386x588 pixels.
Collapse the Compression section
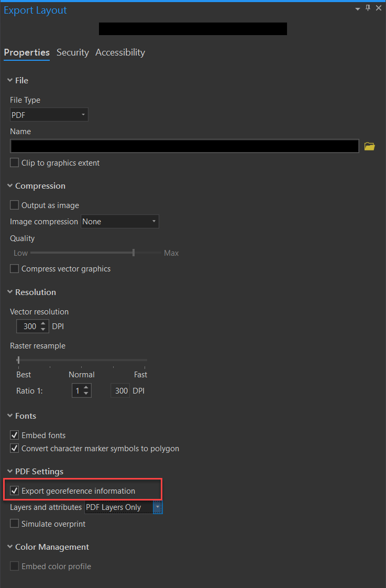coord(10,186)
